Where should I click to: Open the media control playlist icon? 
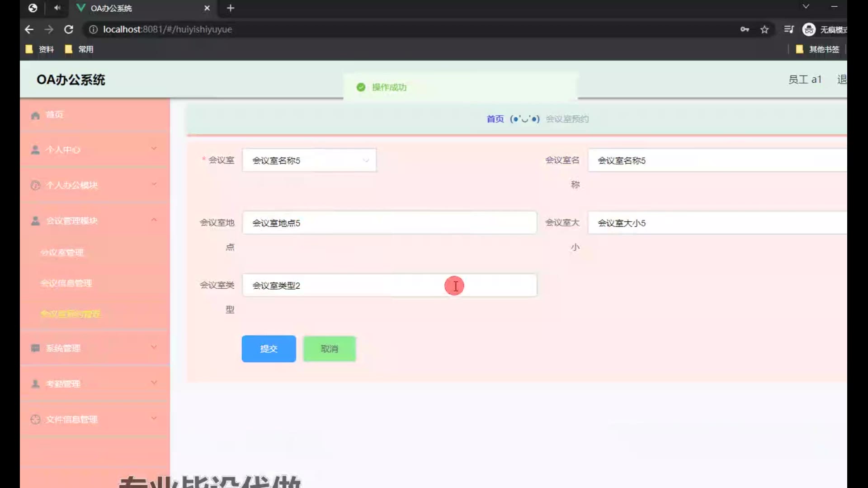pos(789,29)
